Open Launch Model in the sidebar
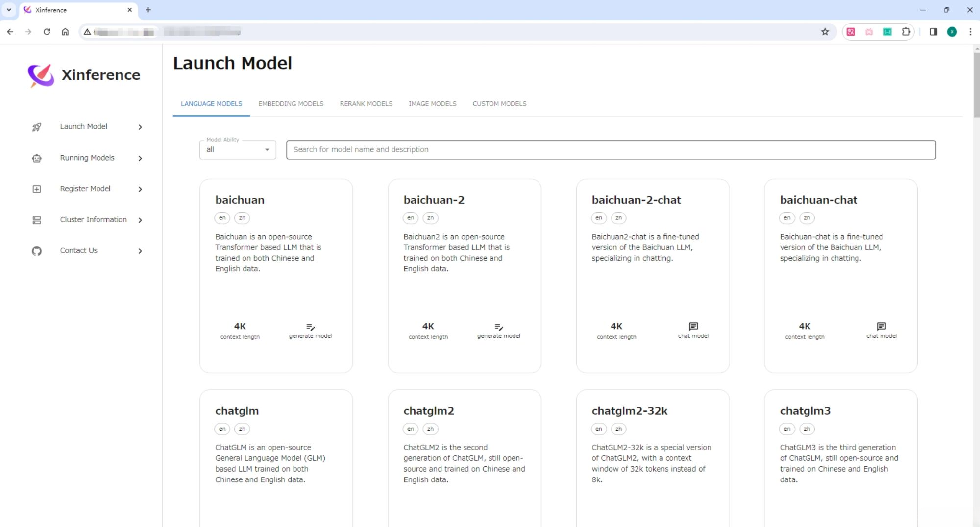Screen dimensions: 980x527 [83, 127]
